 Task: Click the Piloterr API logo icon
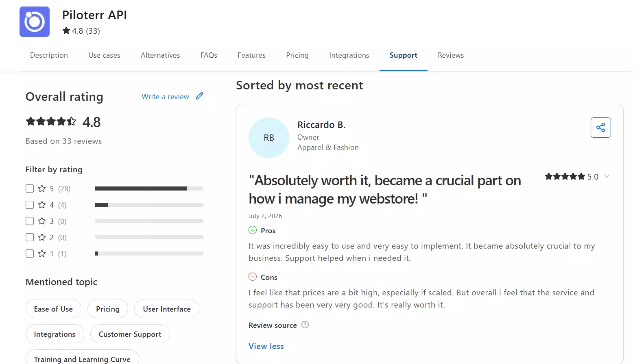coord(35,22)
